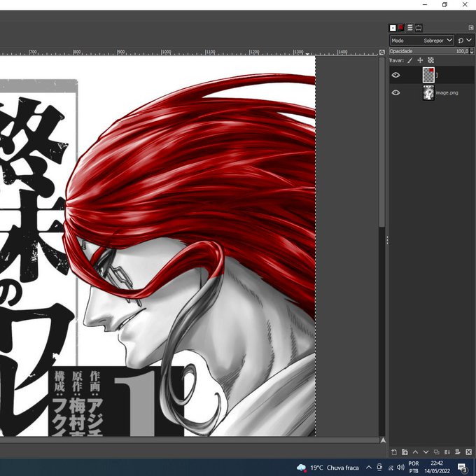Open the POR PTB keyboard language switcher
The height and width of the screenshot is (476, 476).
click(414, 467)
